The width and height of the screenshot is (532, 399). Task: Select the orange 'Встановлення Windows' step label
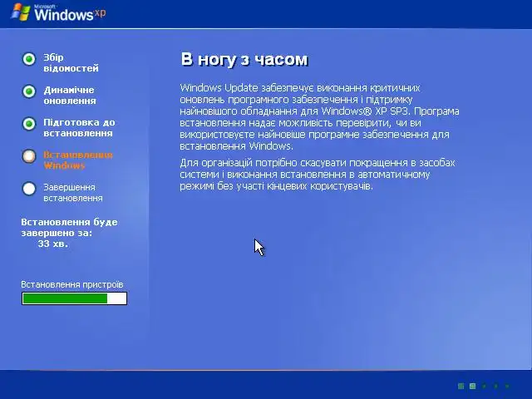[x=77, y=160]
